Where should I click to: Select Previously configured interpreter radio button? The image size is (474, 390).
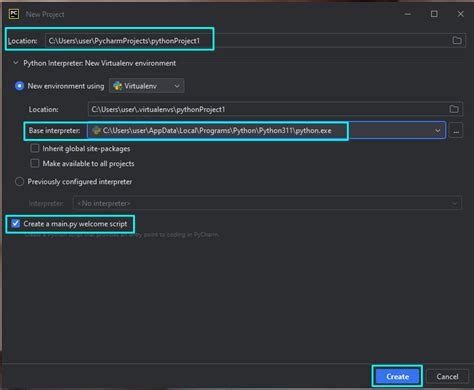19,182
